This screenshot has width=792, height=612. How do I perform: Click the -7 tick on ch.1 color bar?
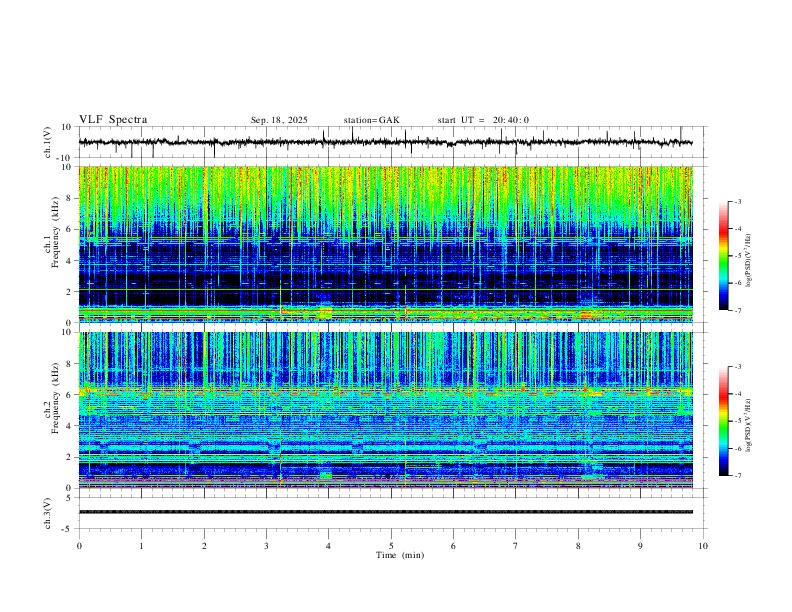coord(737,310)
